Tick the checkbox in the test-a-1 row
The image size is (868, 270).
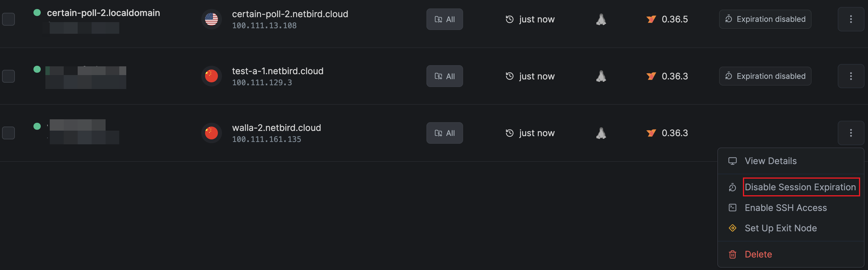8,76
